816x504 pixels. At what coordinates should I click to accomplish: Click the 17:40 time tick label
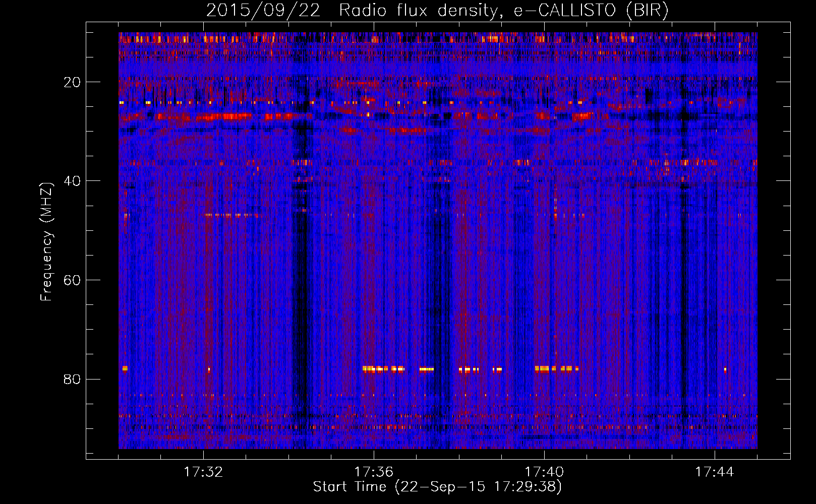[544, 472]
